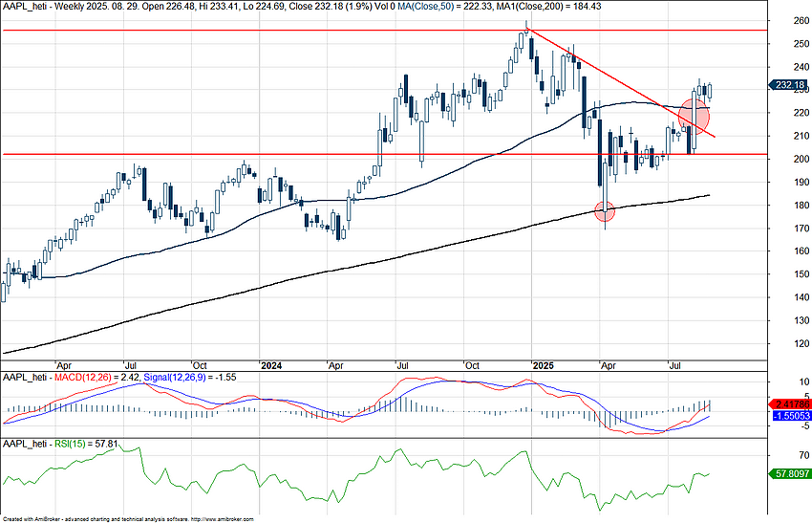Click the 260 price axis label

[801, 21]
